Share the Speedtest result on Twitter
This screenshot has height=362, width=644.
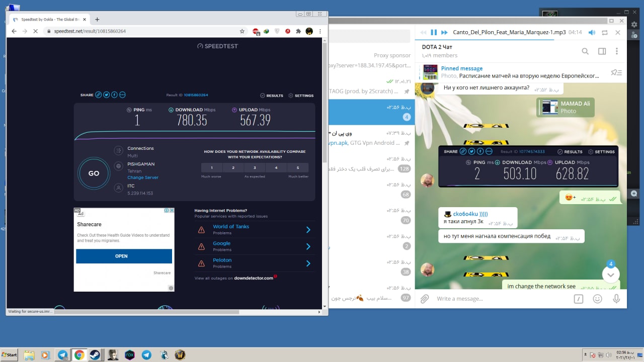click(x=106, y=95)
